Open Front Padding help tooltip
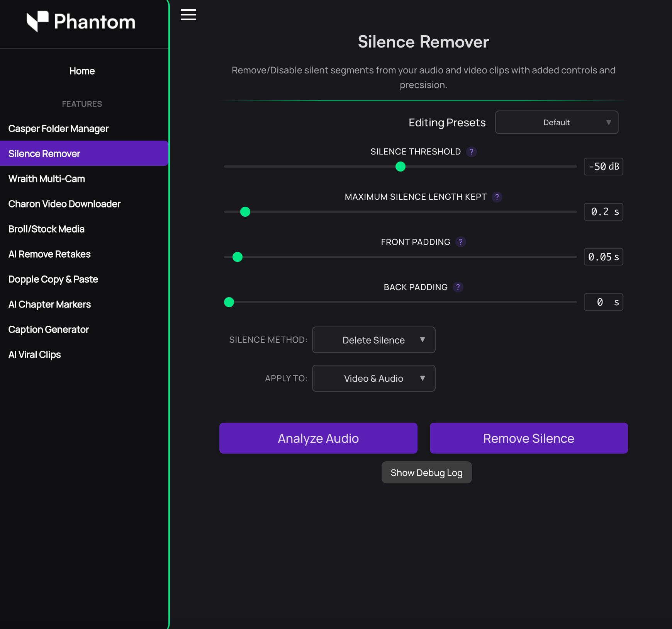672x629 pixels. coord(461,242)
